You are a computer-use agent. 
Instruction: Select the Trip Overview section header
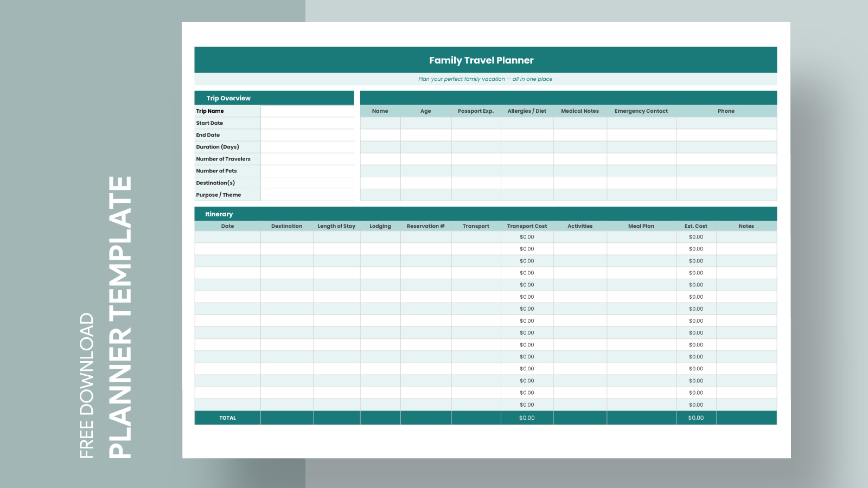coord(228,98)
